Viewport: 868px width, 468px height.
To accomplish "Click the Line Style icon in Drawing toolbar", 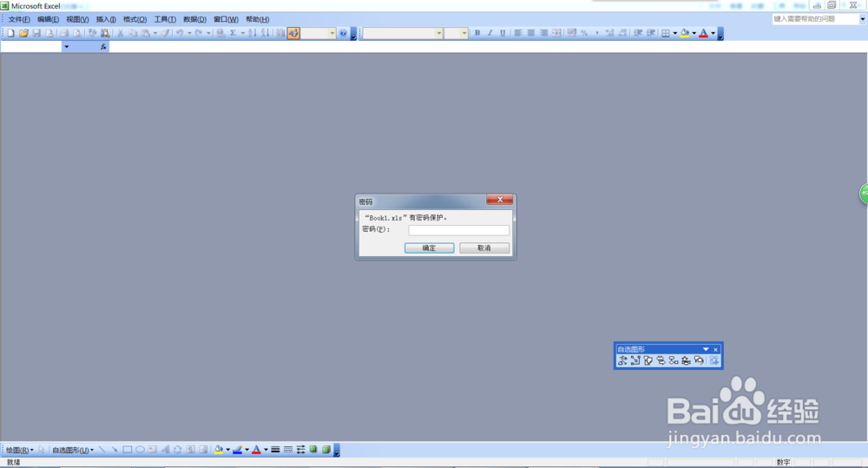I will 275,450.
